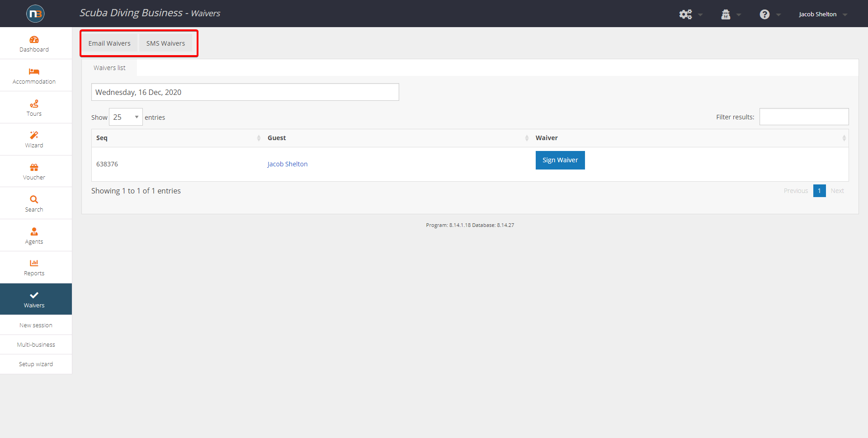The image size is (868, 438).
Task: Launch the Wizard magic wand icon
Action: click(x=34, y=135)
